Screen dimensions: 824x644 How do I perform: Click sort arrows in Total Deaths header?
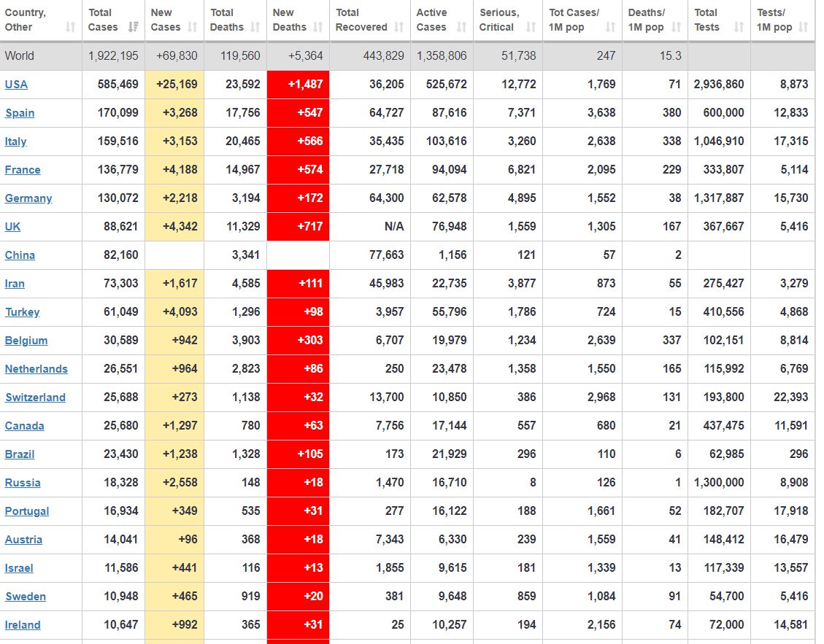255,28
